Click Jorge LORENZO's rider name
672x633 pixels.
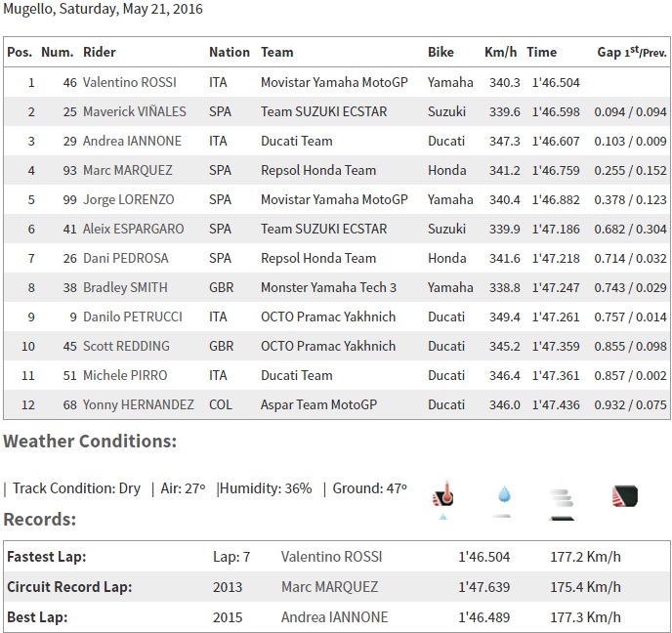[x=128, y=200]
